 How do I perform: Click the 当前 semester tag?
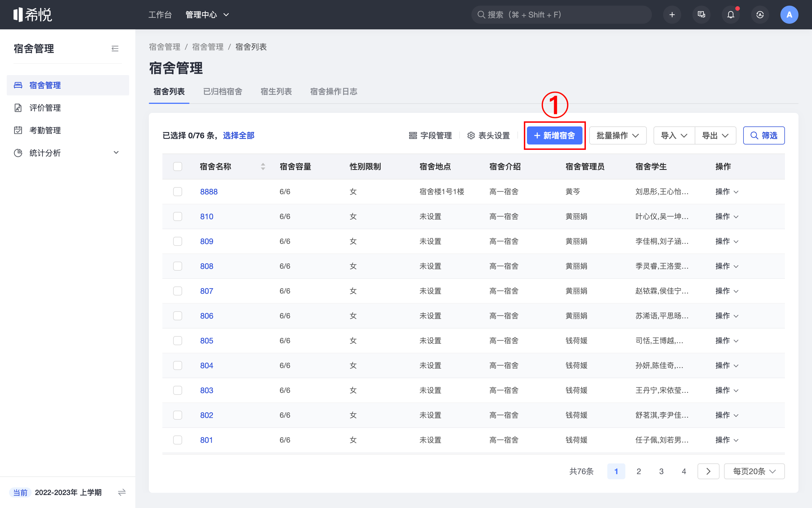20,492
